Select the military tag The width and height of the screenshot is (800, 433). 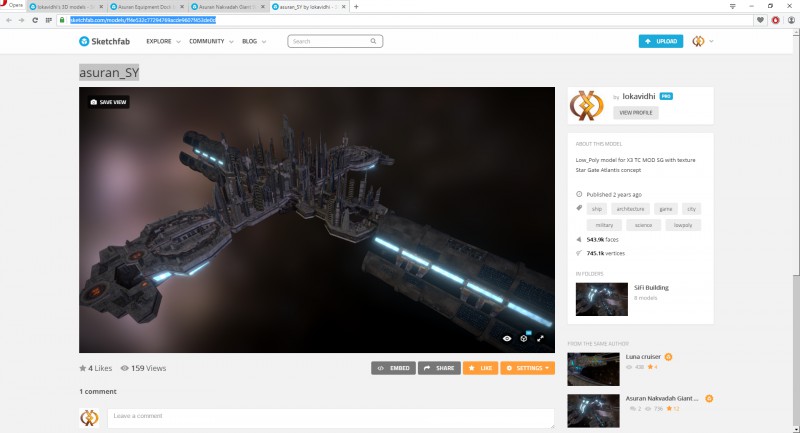pyautogui.click(x=604, y=225)
